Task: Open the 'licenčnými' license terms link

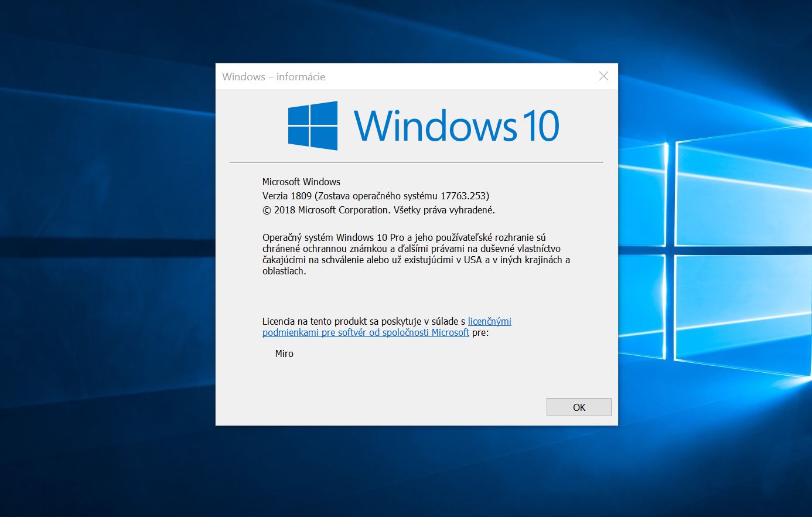Action: click(x=490, y=321)
